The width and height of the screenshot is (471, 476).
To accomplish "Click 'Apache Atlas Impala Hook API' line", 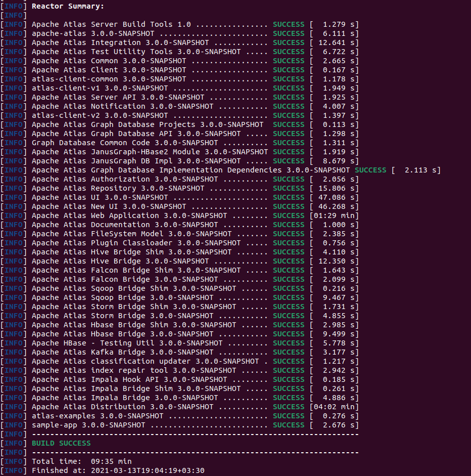I will pos(129,379).
